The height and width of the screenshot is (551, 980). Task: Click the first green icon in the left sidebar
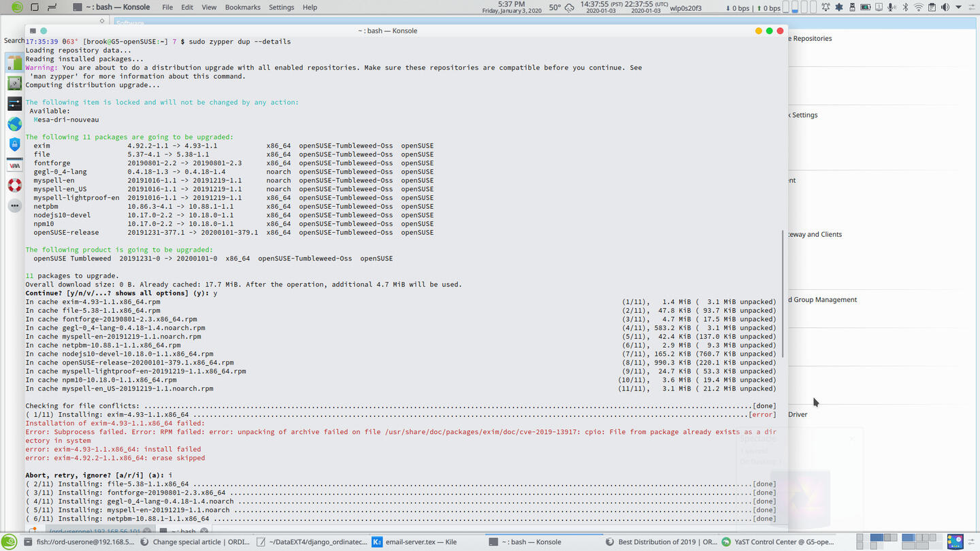(x=14, y=62)
